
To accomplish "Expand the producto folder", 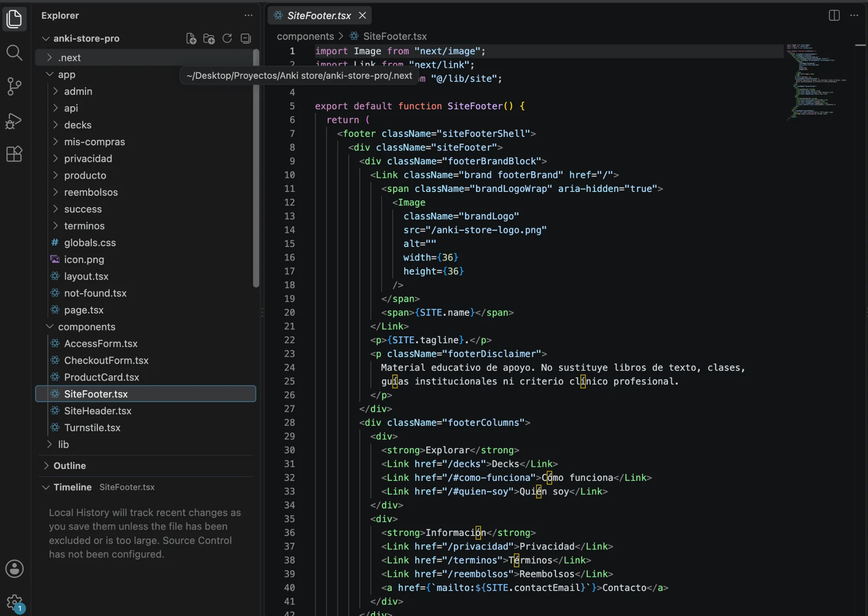I will pyautogui.click(x=145, y=175).
